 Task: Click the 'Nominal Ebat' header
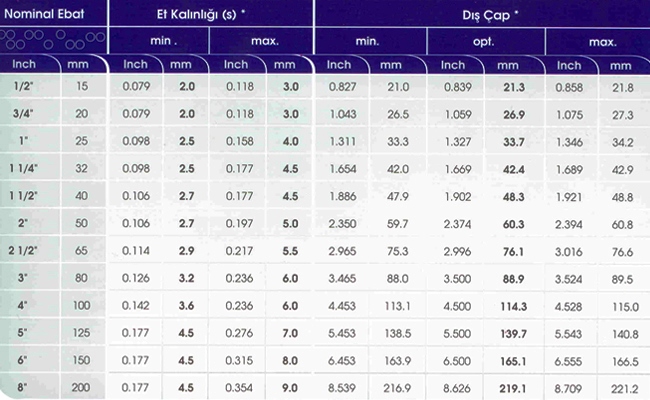pyautogui.click(x=51, y=14)
